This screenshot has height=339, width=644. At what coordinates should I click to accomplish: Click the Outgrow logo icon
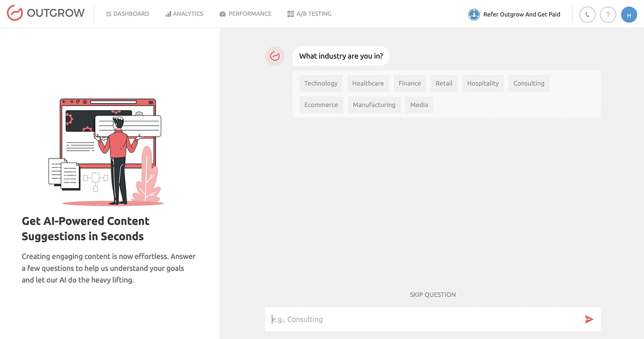14,14
